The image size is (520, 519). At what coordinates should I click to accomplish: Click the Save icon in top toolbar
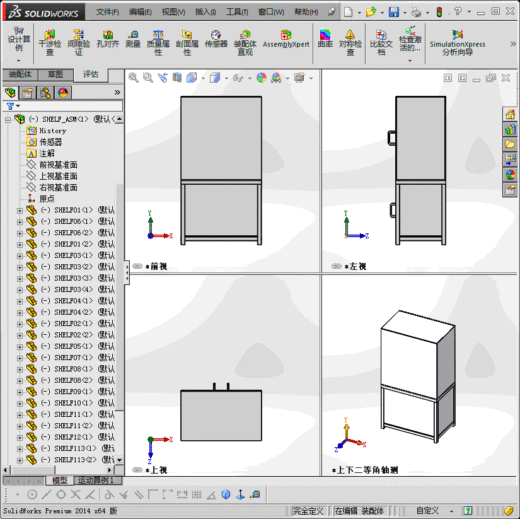tap(394, 12)
